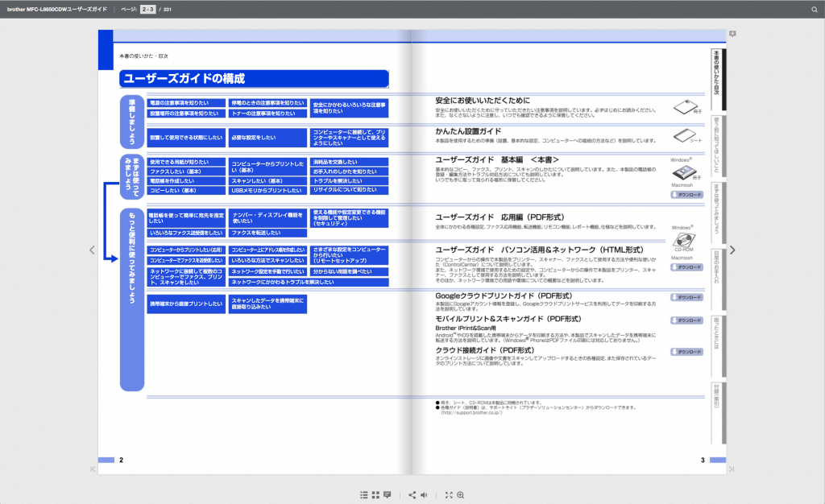
Task: Go to previous page with left arrow
Action: pyautogui.click(x=92, y=250)
